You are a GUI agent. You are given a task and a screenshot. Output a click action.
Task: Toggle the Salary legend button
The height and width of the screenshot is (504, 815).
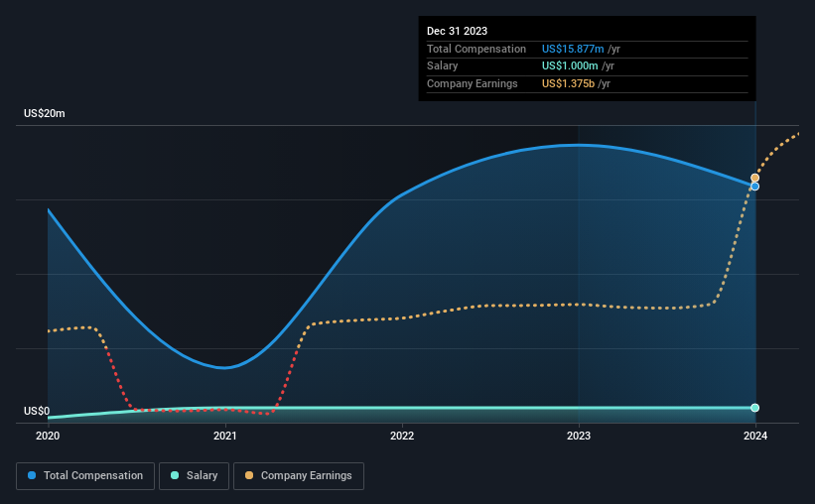pyautogui.click(x=194, y=476)
